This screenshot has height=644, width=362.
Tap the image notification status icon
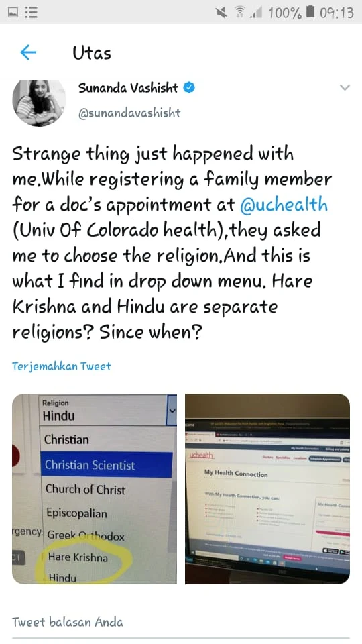13,13
